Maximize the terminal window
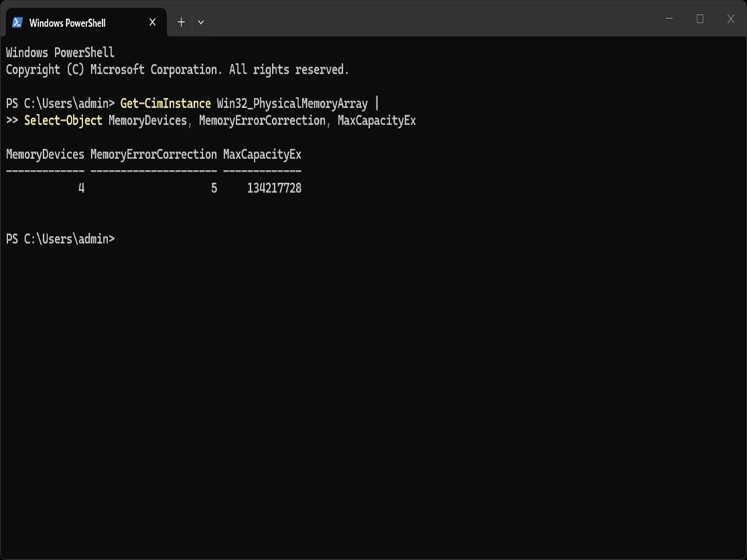 click(700, 18)
